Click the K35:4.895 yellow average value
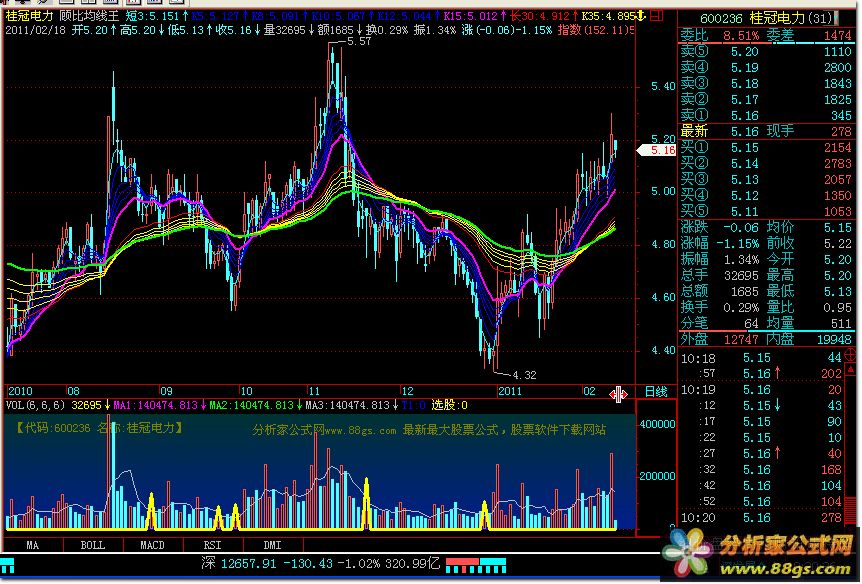 (x=609, y=16)
